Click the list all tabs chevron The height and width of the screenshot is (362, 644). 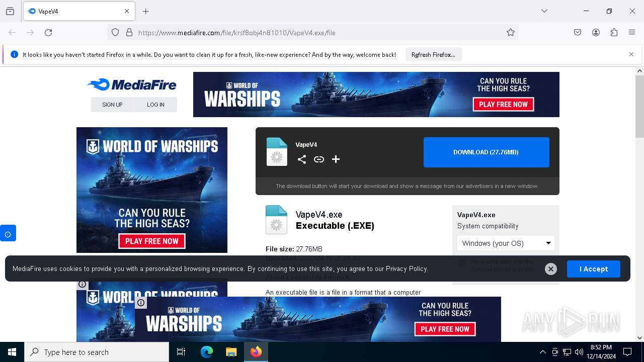[x=544, y=11]
